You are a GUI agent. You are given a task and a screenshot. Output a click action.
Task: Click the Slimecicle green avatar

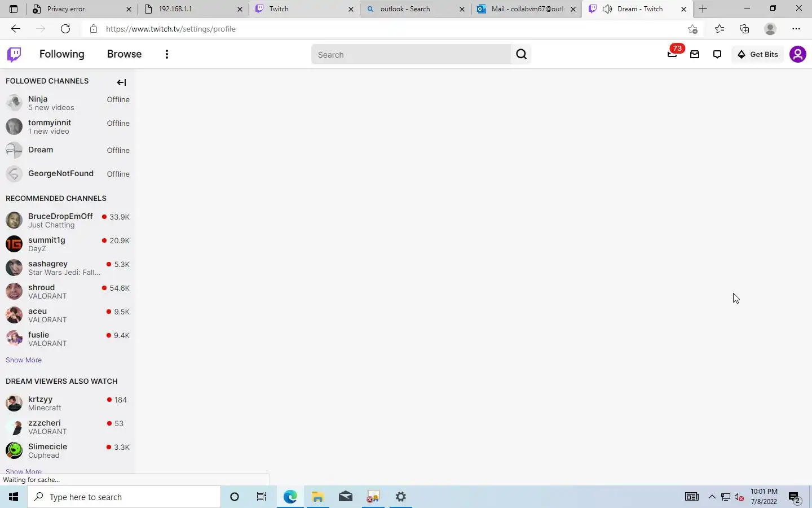(x=14, y=450)
